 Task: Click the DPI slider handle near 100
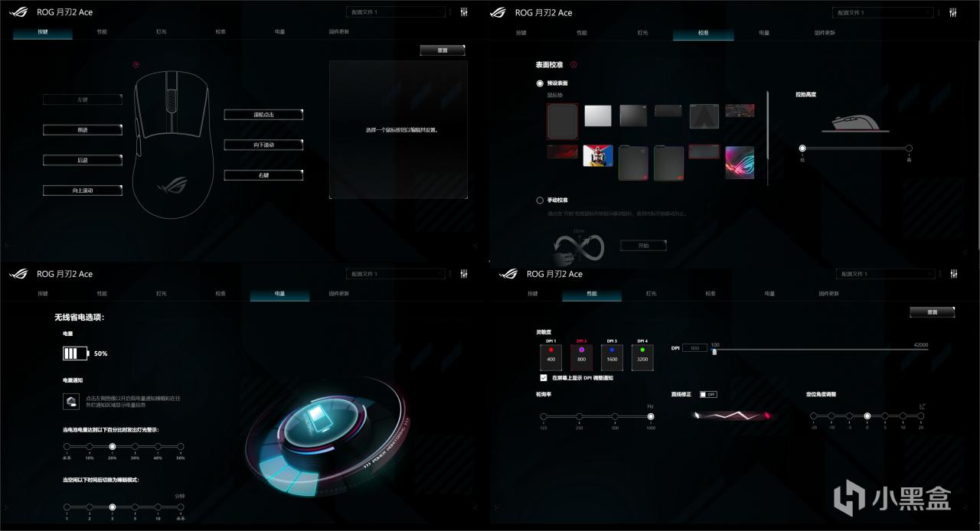click(x=714, y=352)
